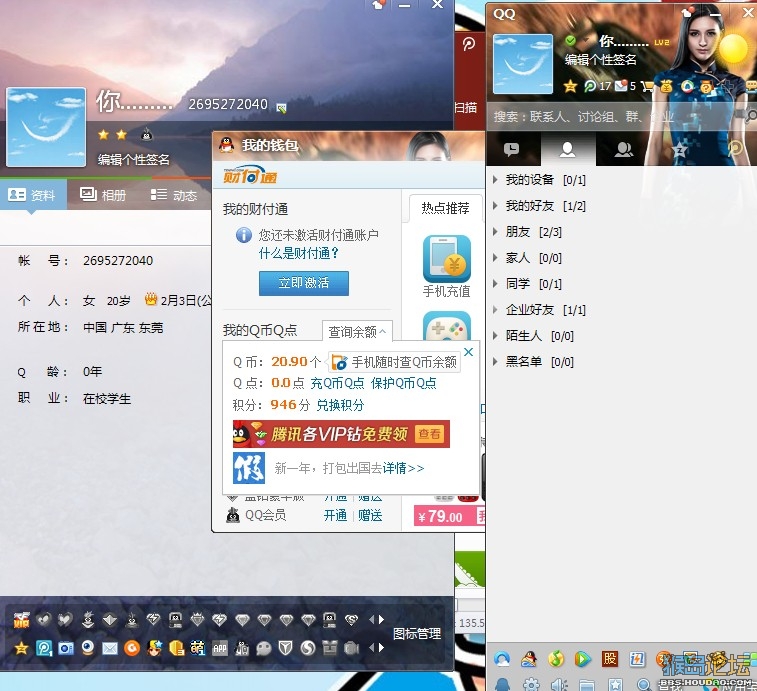Show next icons in lower profile icon row
Viewport: 757px width, 691px height.
pos(381,648)
